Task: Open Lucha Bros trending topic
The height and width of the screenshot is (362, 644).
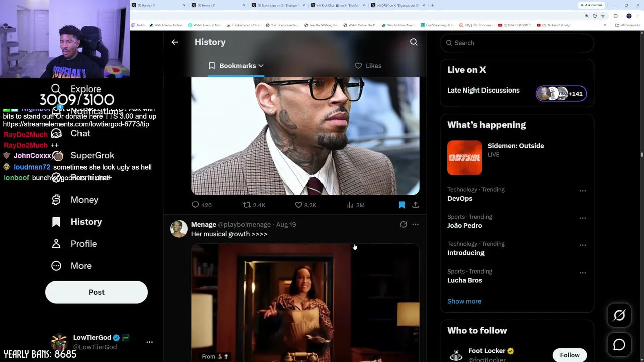Action: (464, 280)
